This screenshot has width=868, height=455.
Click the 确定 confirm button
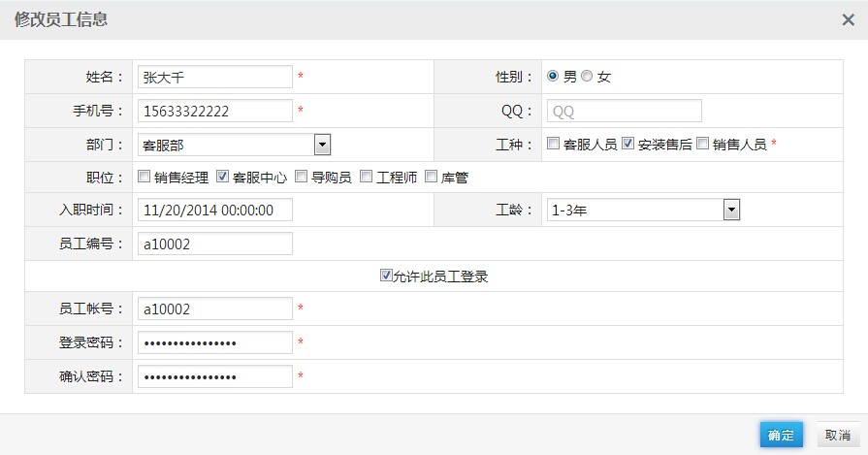click(x=781, y=435)
